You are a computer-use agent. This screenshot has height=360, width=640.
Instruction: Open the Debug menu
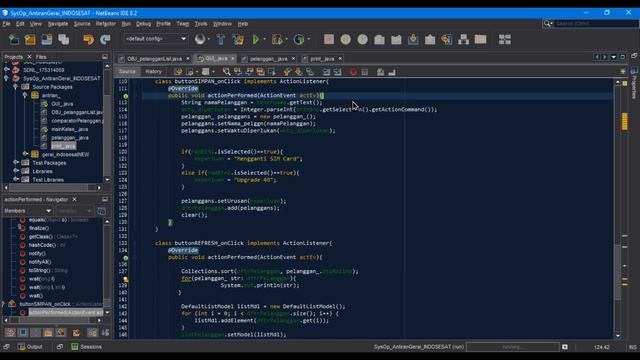click(x=143, y=24)
